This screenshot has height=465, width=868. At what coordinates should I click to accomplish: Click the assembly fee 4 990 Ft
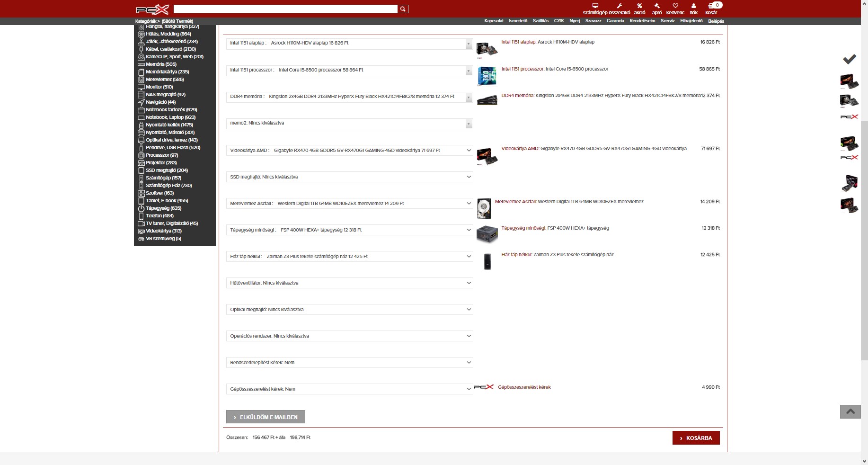pyautogui.click(x=710, y=387)
